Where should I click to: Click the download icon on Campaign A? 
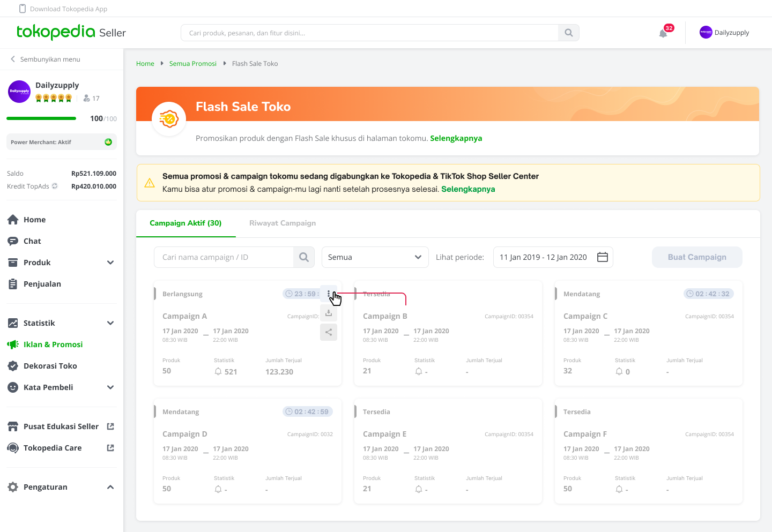point(329,313)
